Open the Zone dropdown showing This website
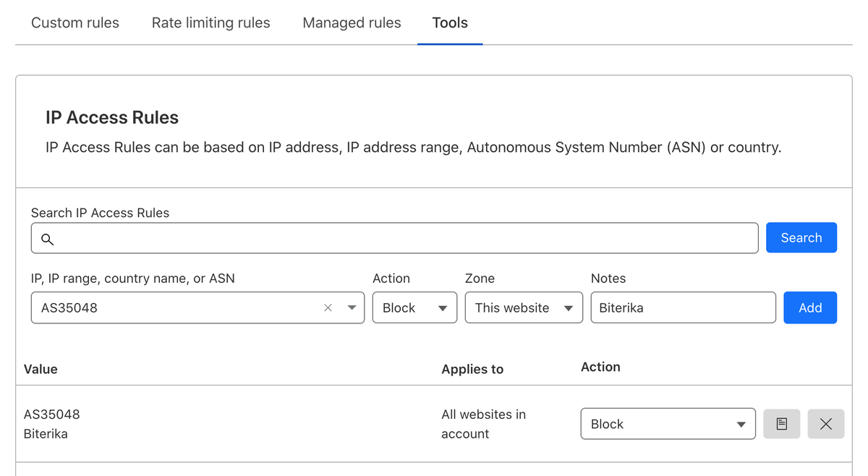 pos(524,308)
